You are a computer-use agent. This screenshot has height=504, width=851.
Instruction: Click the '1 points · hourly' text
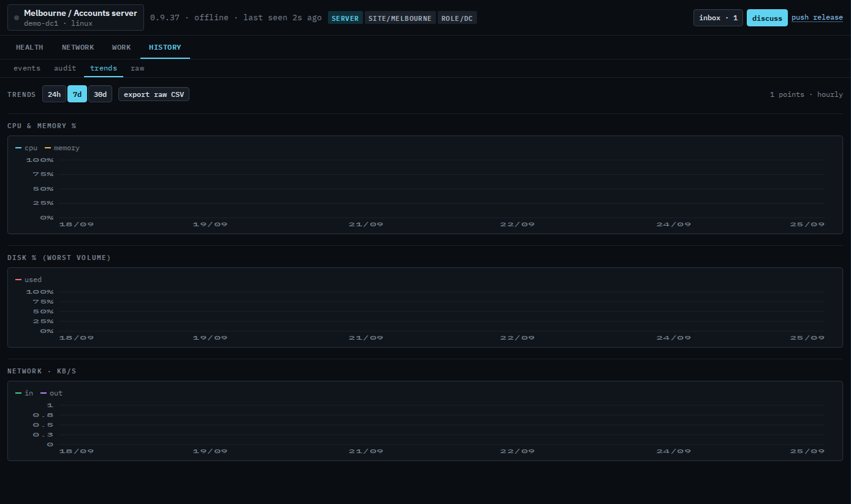pyautogui.click(x=806, y=94)
